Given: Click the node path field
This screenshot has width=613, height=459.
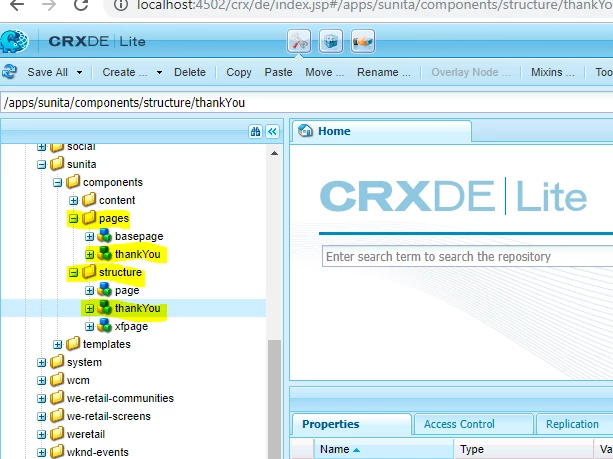Looking at the screenshot, I should click(x=306, y=103).
